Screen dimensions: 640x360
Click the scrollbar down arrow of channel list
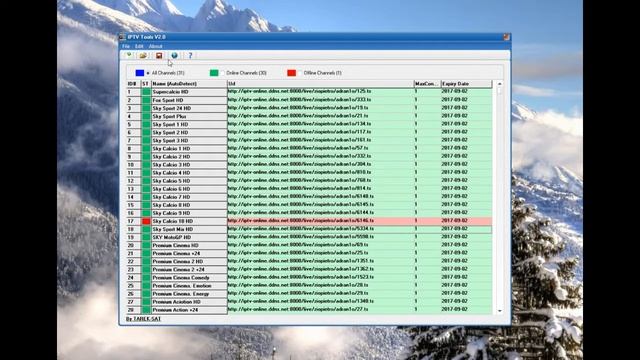click(500, 311)
